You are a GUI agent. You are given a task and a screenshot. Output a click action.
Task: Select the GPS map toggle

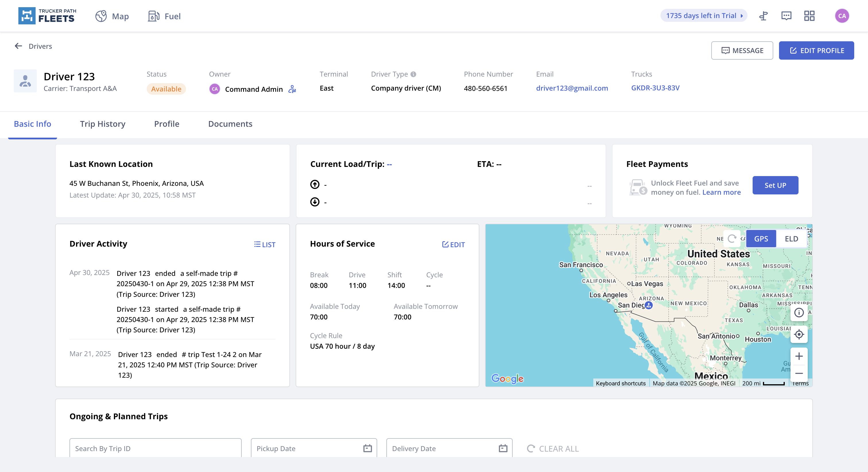761,239
